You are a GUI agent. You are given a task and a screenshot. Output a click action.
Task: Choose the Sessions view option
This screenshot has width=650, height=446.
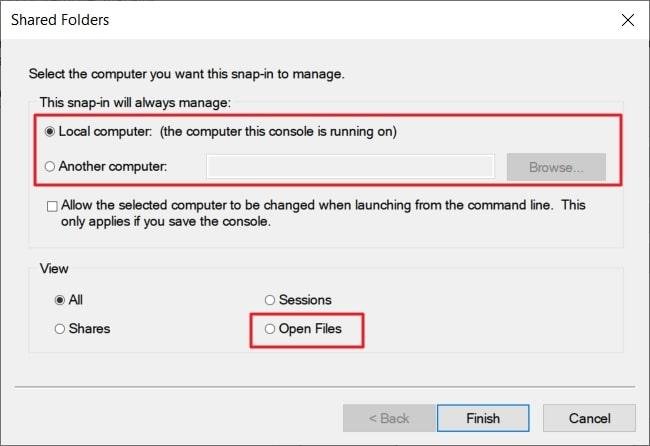[270, 299]
